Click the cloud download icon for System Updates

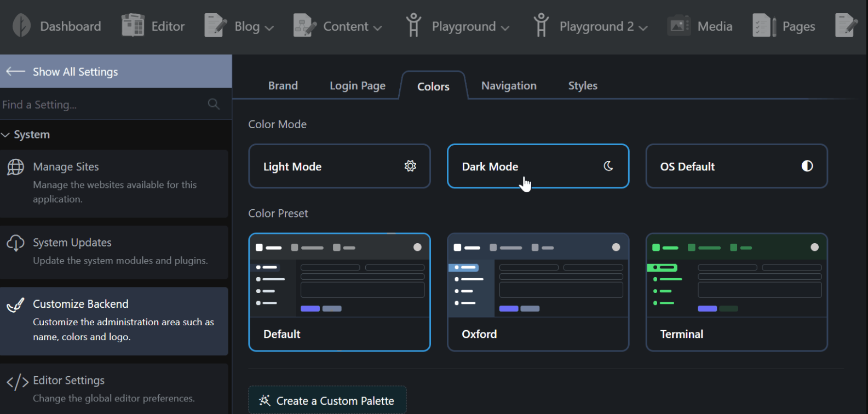coord(15,243)
